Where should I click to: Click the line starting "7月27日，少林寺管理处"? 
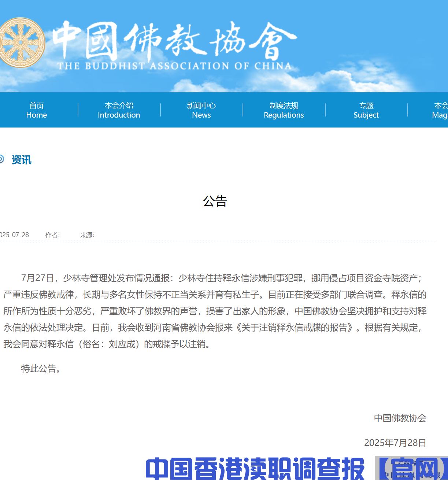(221, 278)
